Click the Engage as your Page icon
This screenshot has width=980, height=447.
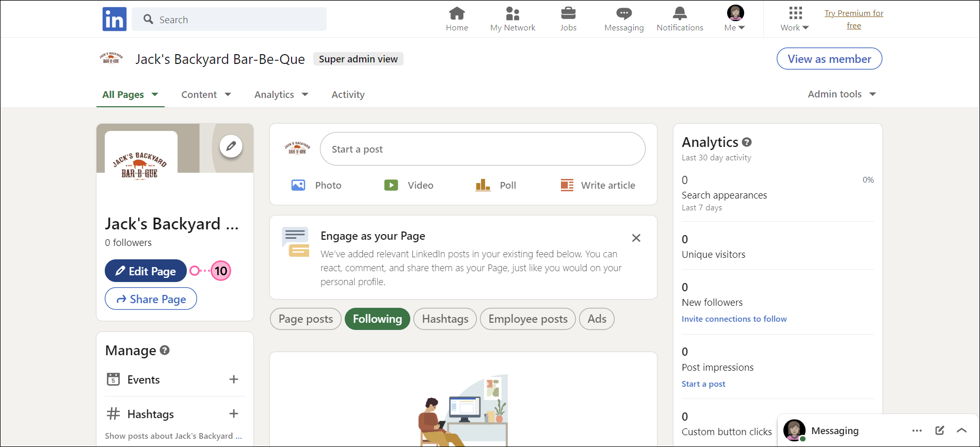(296, 242)
